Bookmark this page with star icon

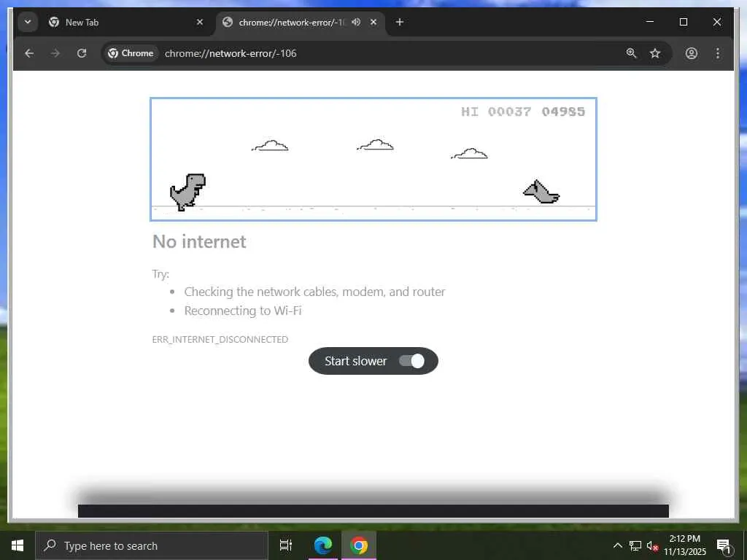click(655, 53)
